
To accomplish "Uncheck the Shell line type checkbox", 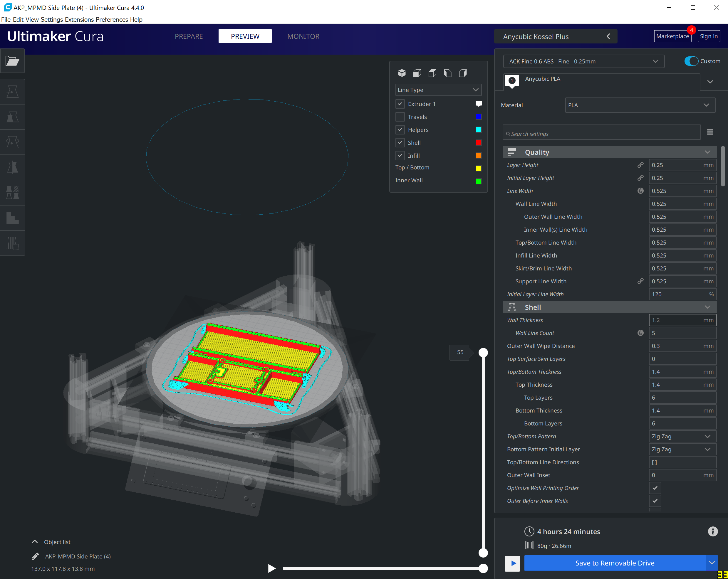I will 400,143.
